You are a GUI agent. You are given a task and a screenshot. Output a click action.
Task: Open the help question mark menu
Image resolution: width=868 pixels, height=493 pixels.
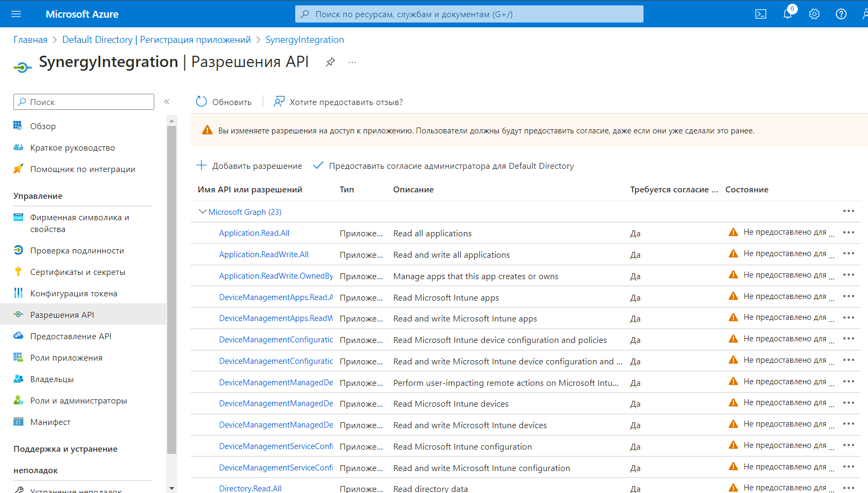click(x=841, y=14)
